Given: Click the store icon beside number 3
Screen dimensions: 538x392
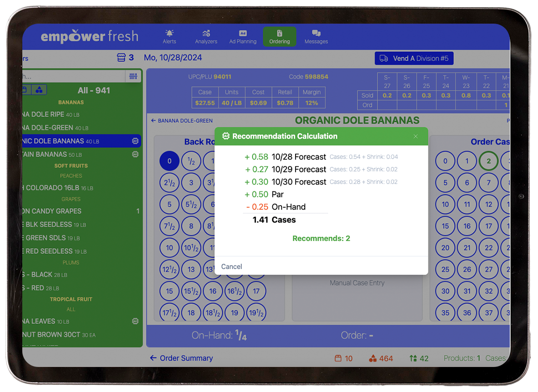Looking at the screenshot, I should click(x=121, y=57).
